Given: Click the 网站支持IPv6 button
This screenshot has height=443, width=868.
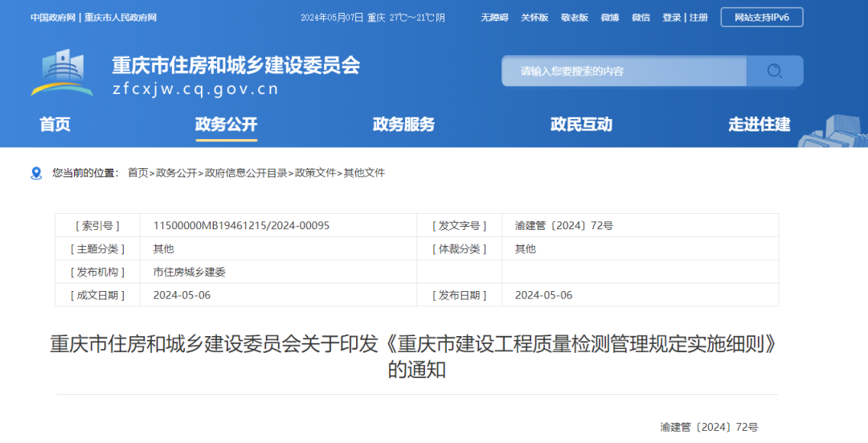Looking at the screenshot, I should pos(761,18).
